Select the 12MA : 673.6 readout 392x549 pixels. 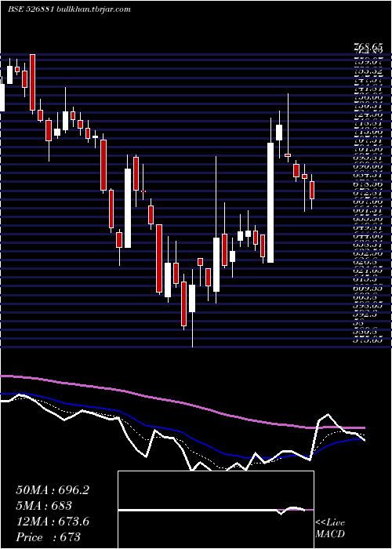tap(53, 522)
